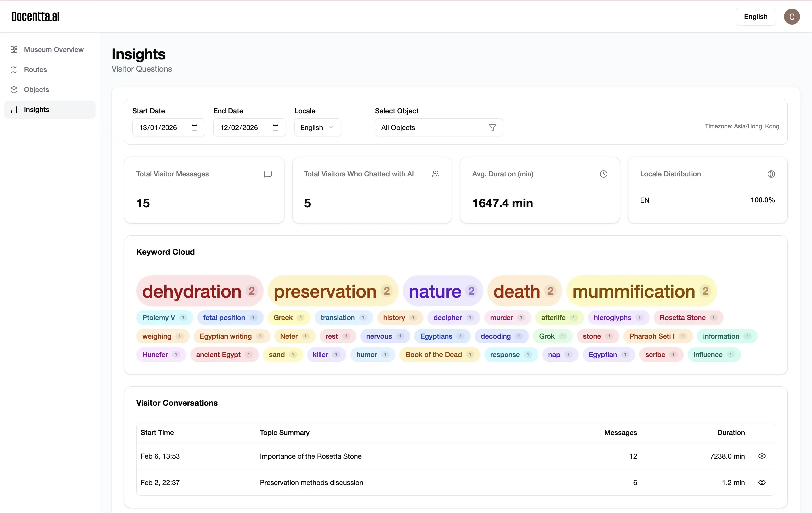Switch interface language via the English button

pos(755,17)
